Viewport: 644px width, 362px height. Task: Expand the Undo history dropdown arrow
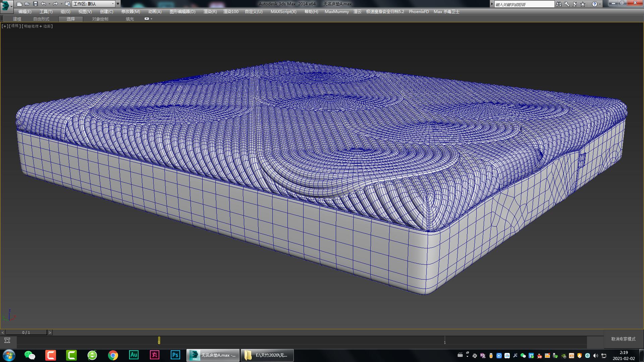click(49, 4)
